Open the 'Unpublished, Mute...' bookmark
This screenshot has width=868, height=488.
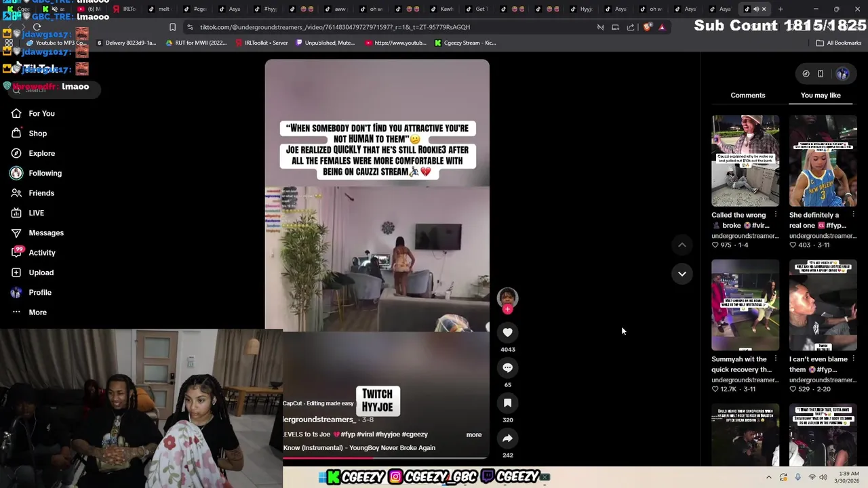pos(324,43)
